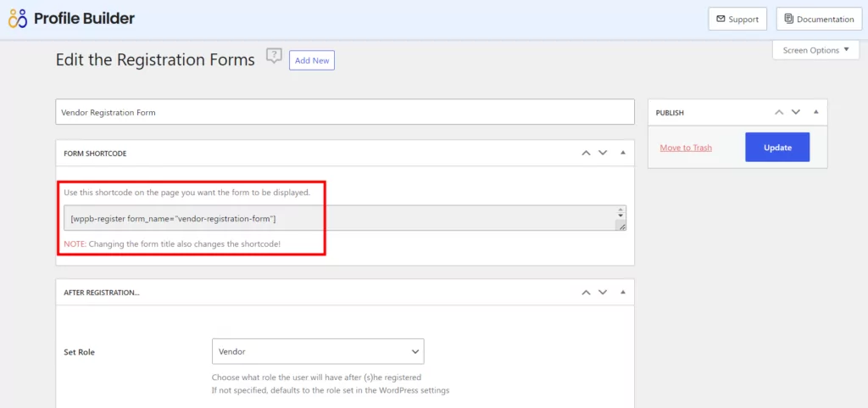Collapse the Publish panel
This screenshot has height=408, width=868.
(x=816, y=112)
